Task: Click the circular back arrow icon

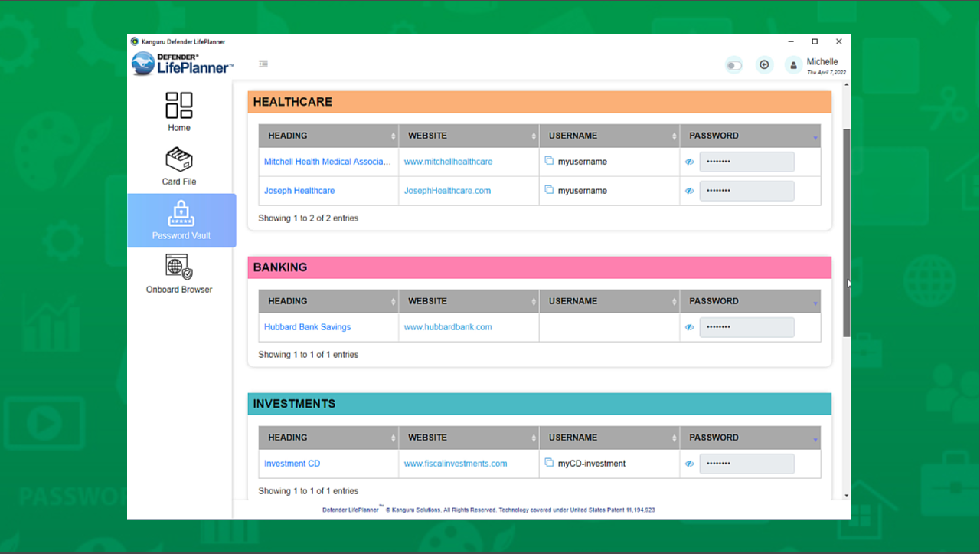Action: (764, 65)
